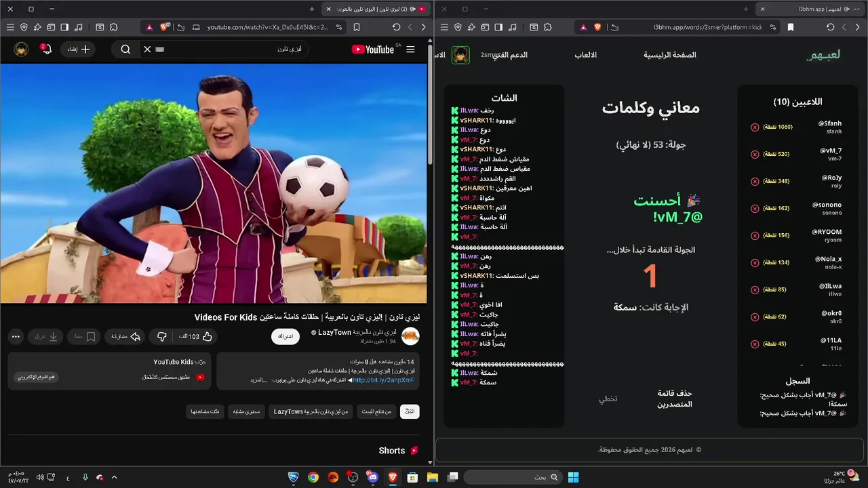Click the LazyTown video player
The image size is (868, 488).
click(214, 183)
